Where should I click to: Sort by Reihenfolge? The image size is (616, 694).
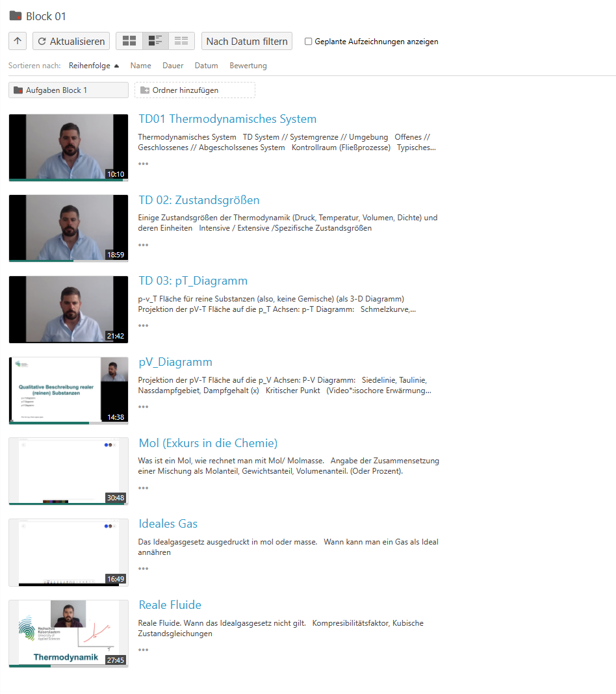[x=90, y=66]
